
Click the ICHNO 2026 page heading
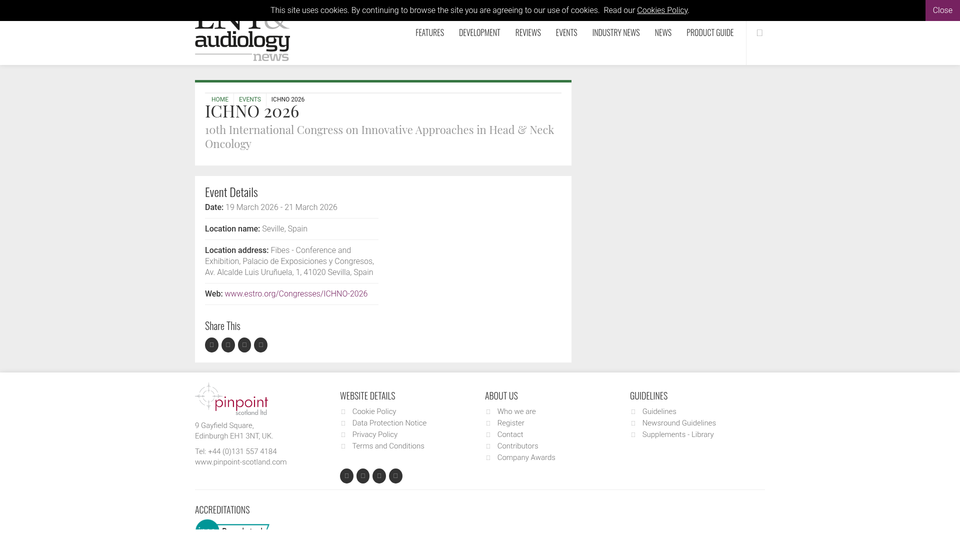tap(252, 111)
